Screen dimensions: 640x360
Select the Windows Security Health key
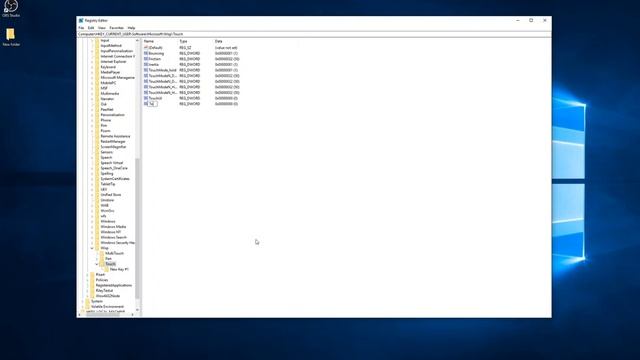tap(118, 242)
